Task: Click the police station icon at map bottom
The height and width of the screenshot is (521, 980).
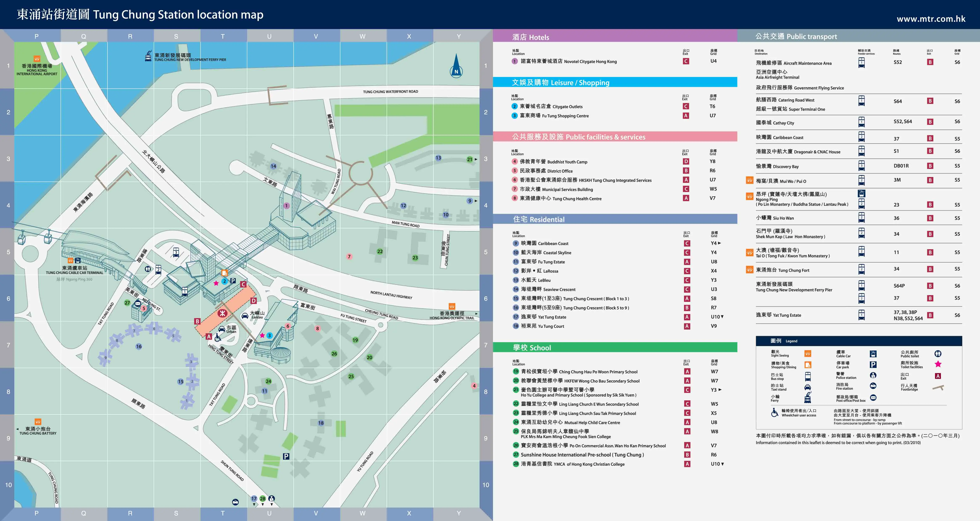Action: [271, 498]
